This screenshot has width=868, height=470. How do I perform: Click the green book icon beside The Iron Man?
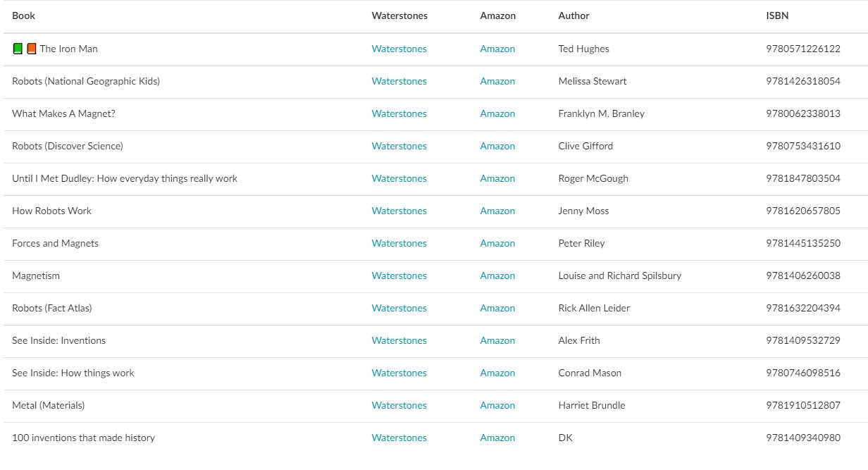point(18,49)
